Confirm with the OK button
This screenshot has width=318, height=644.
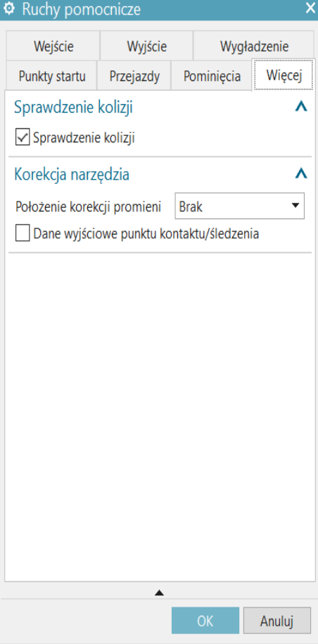(205, 621)
